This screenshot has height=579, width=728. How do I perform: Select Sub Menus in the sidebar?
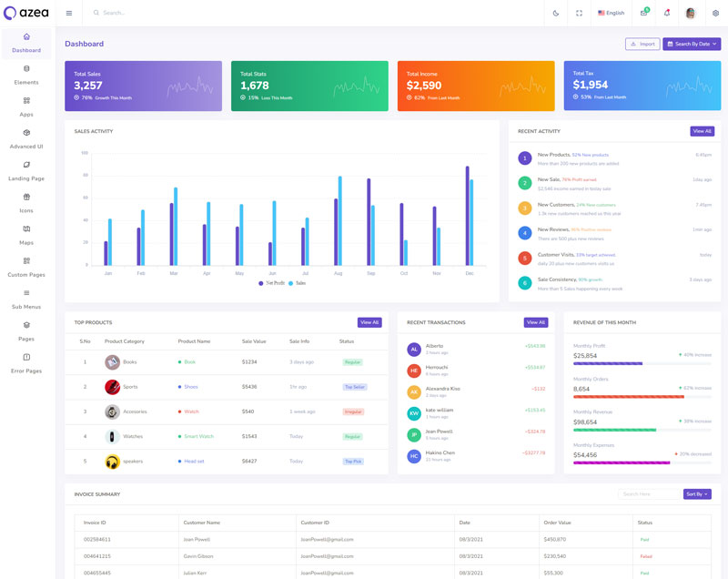click(x=26, y=299)
